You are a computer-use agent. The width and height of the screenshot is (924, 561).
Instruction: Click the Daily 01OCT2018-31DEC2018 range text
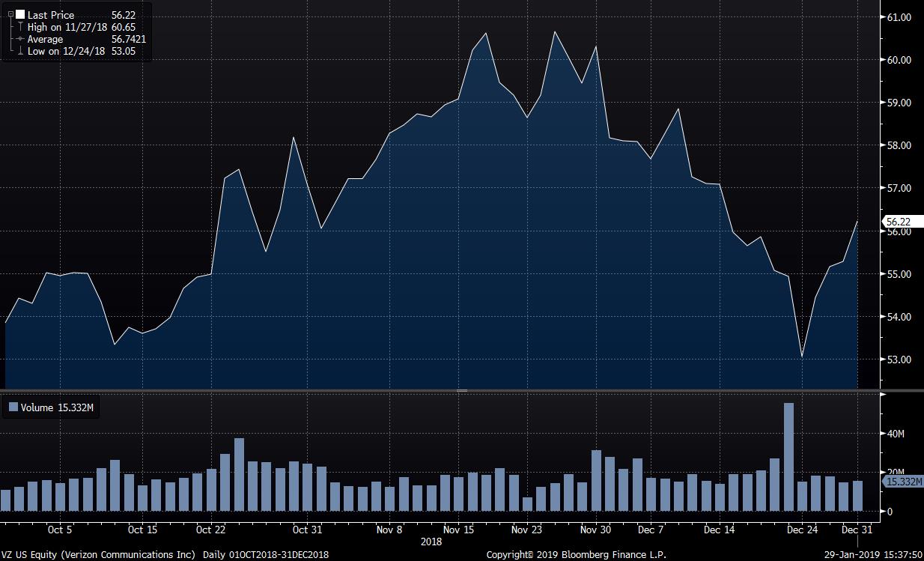[x=266, y=555]
